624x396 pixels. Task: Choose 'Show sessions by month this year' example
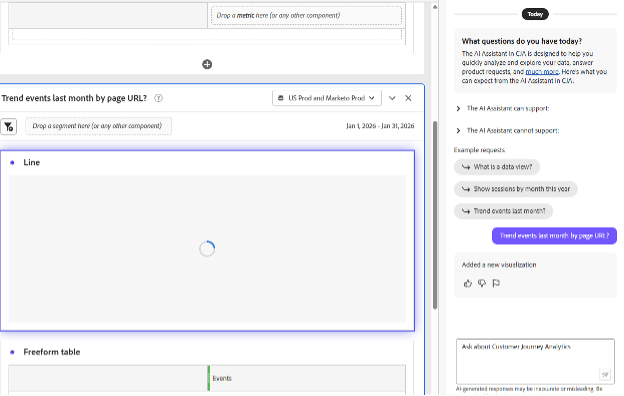point(516,189)
